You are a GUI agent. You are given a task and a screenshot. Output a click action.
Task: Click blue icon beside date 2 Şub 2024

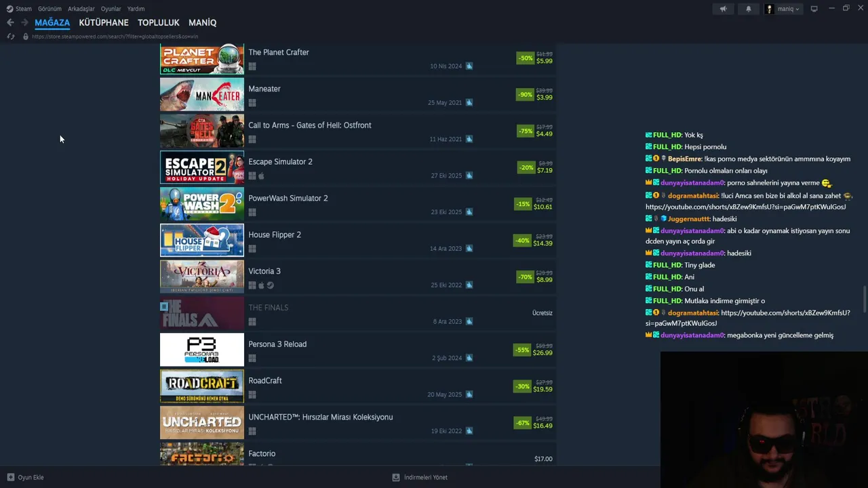(x=469, y=358)
